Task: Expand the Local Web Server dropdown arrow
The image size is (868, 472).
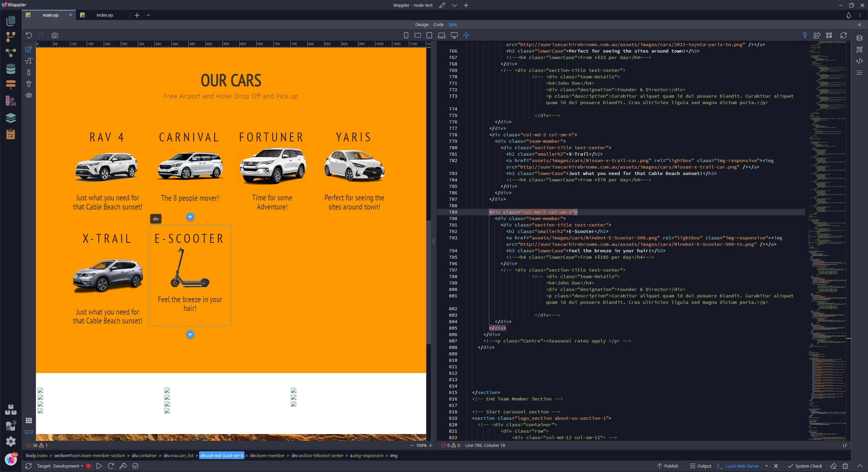Action: (767, 466)
